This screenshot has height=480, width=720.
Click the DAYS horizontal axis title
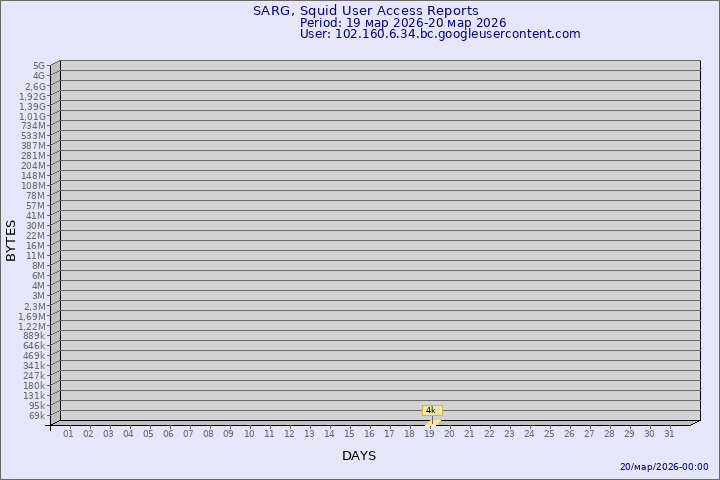click(x=359, y=456)
